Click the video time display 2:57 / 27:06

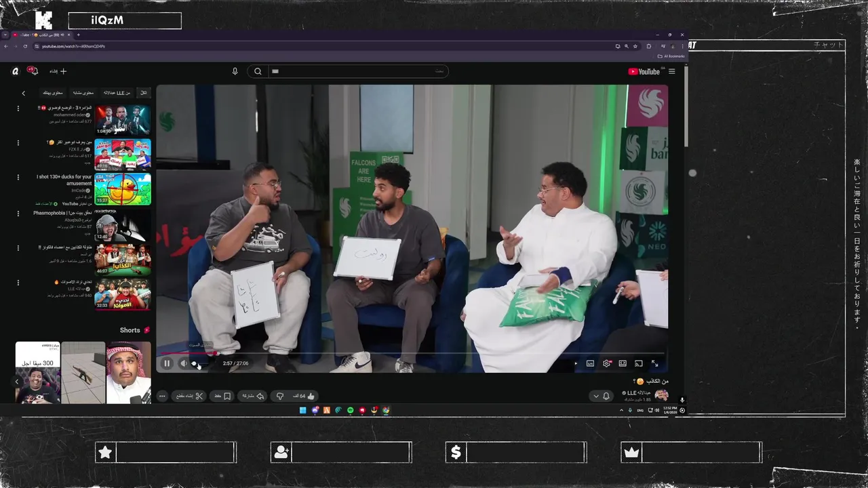tap(235, 363)
